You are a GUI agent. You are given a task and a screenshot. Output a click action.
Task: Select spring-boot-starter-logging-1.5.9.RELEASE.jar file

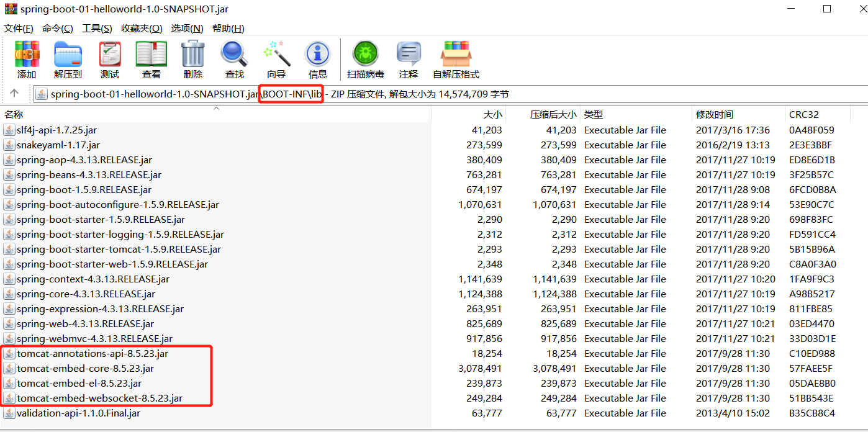(120, 235)
